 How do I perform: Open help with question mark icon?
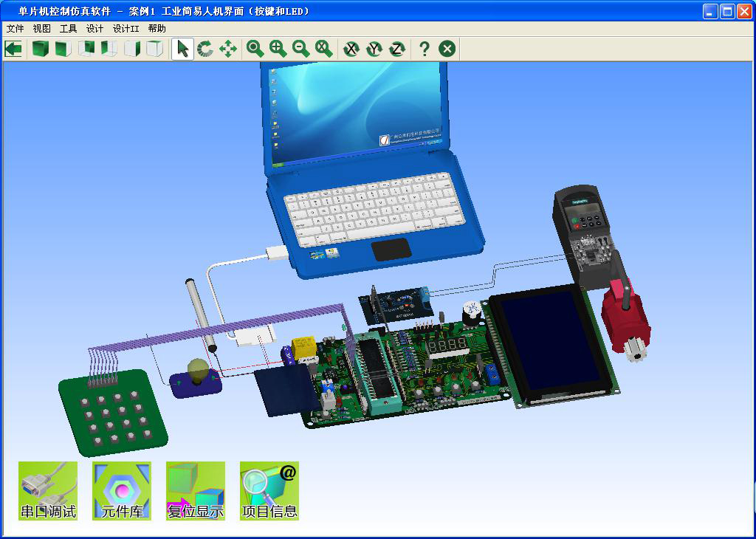coord(424,49)
